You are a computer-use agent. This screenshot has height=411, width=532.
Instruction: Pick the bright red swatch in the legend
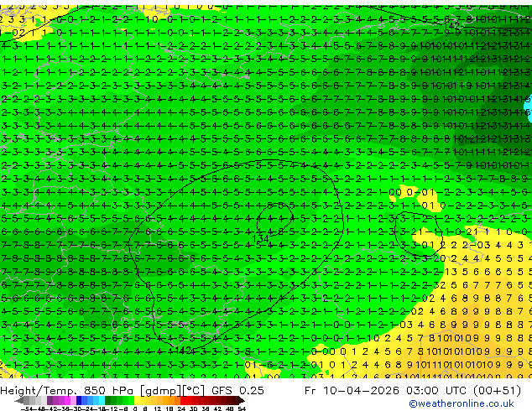click(x=183, y=400)
